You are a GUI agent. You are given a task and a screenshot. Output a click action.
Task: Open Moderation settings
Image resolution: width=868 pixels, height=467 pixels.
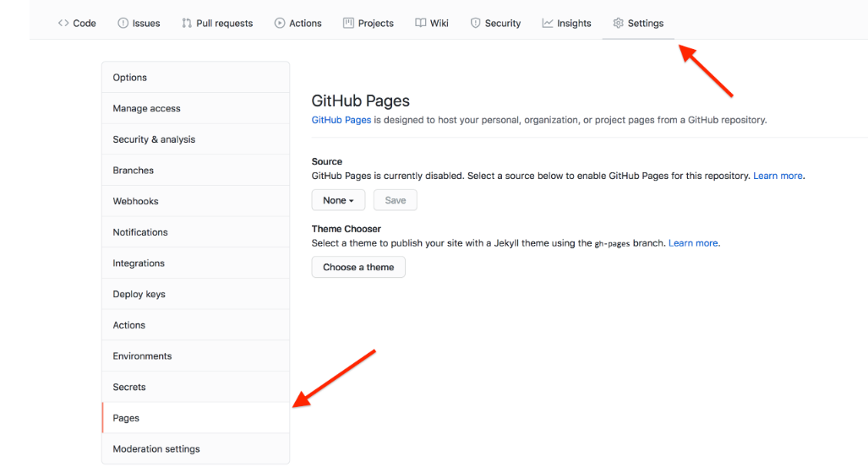coord(195,449)
